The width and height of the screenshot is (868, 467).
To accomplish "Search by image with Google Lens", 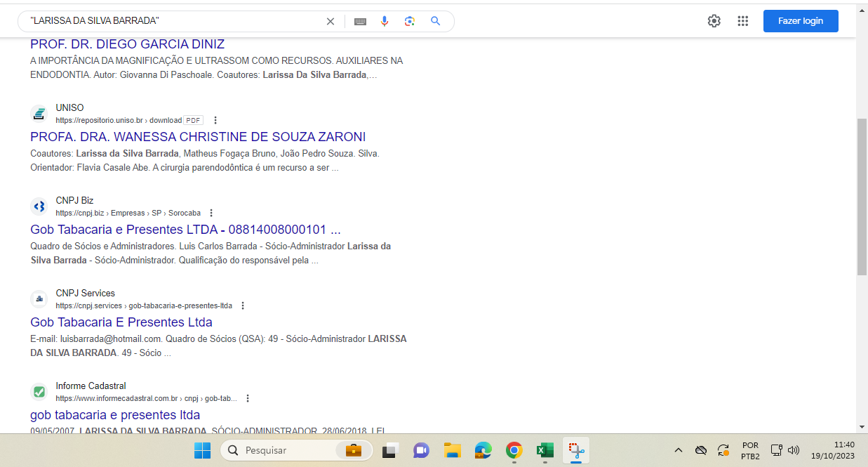I will point(410,21).
